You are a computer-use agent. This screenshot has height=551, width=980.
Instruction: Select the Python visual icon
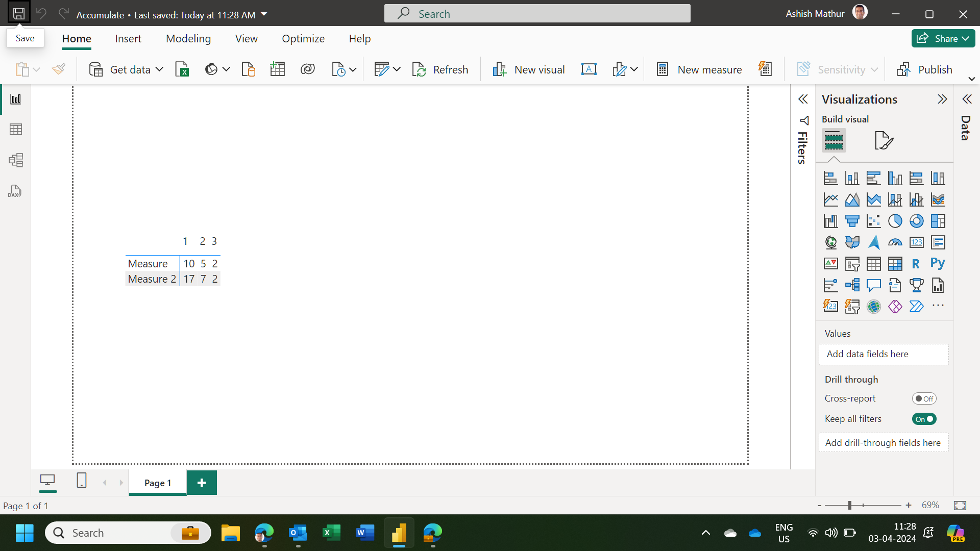pyautogui.click(x=938, y=264)
